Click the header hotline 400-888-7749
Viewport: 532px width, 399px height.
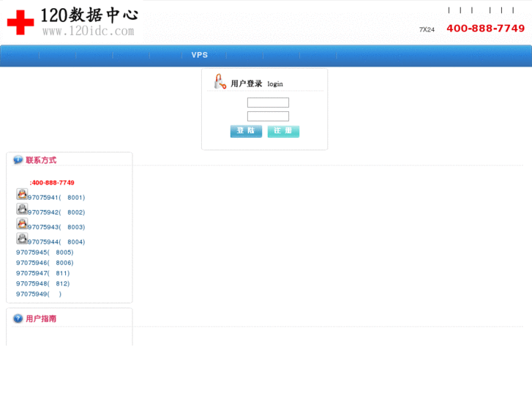(485, 28)
